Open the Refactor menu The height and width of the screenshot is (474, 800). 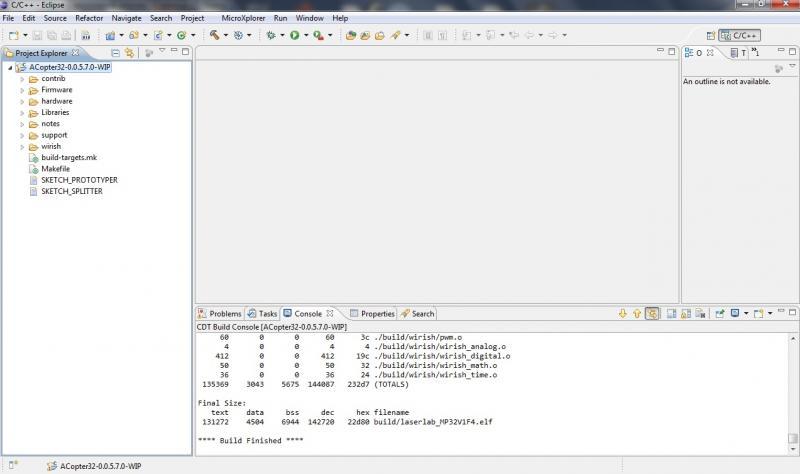89,18
